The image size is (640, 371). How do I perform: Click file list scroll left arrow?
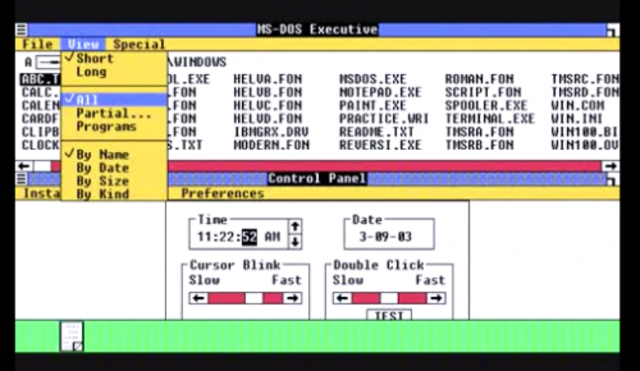pyautogui.click(x=24, y=166)
